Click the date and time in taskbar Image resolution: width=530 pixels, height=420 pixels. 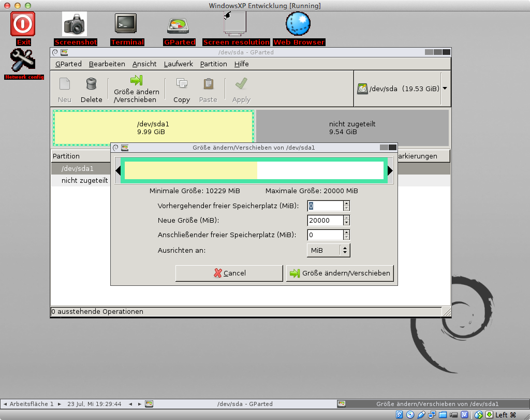coord(94,404)
